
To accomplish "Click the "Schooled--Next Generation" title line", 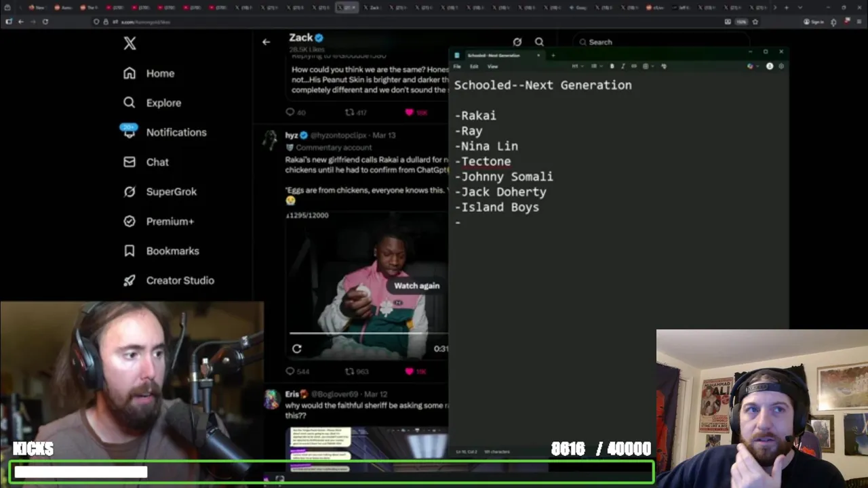I will pos(543,85).
